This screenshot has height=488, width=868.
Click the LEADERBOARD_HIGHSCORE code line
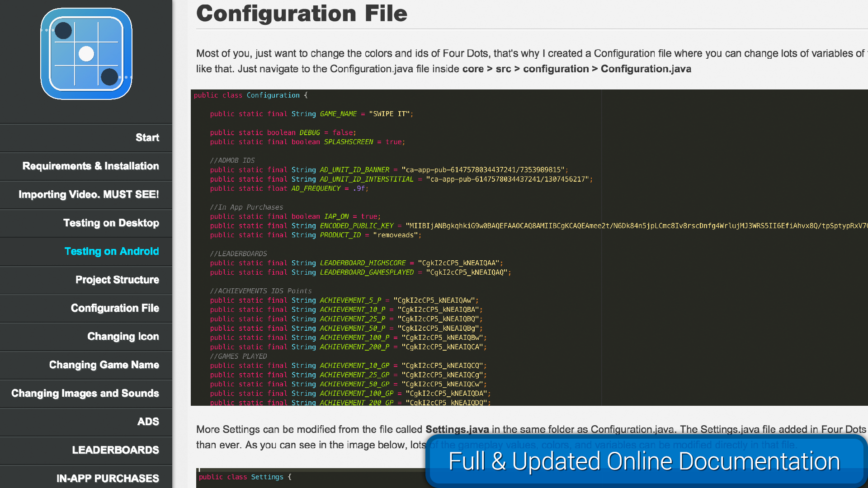pyautogui.click(x=356, y=263)
